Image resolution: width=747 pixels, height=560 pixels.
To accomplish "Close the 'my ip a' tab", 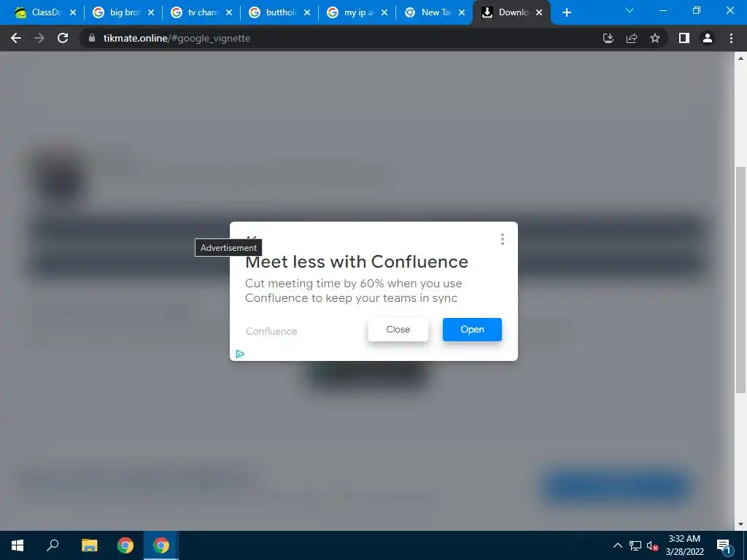I will click(384, 12).
